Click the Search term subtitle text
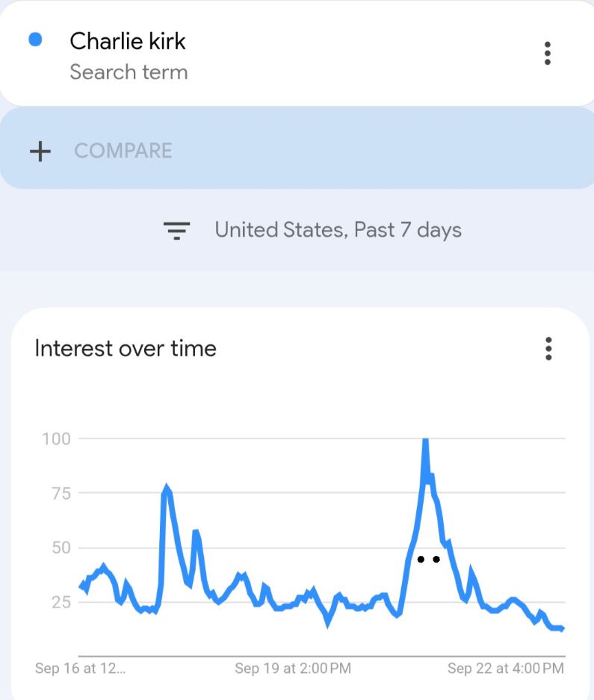 [x=129, y=72]
